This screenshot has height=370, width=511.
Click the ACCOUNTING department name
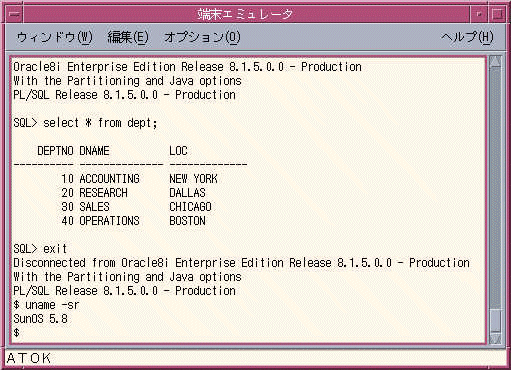point(109,179)
